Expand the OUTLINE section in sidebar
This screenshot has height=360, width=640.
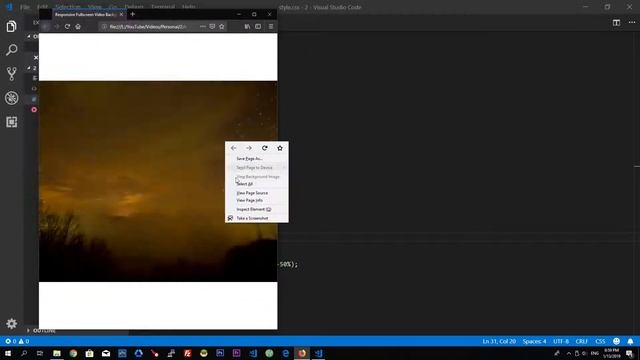(44, 330)
